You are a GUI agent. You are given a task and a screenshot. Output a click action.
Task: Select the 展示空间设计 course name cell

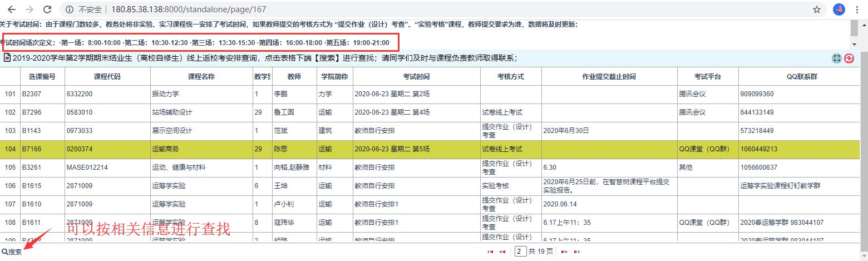pos(201,131)
